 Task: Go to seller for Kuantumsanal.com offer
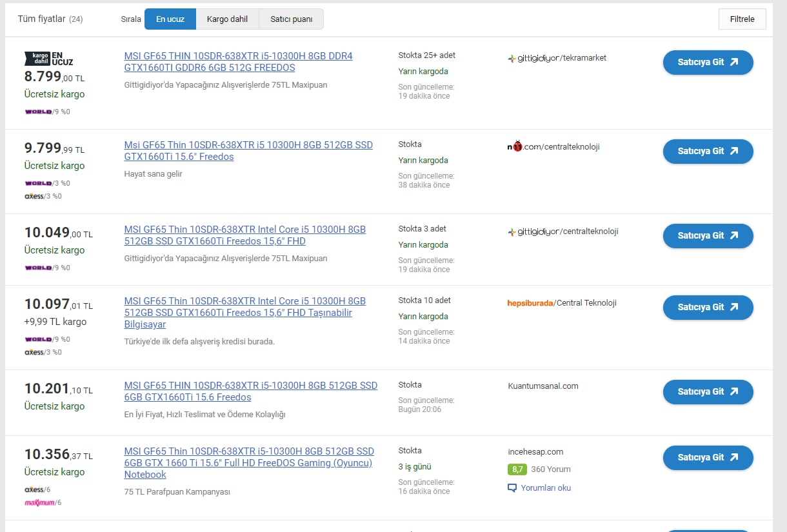click(x=708, y=392)
